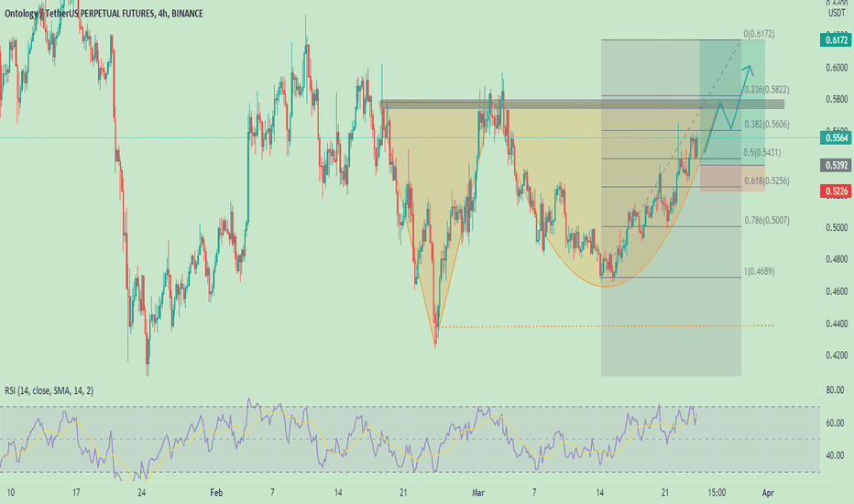This screenshot has height=504, width=854.
Task: Select the gray horizontal resistance rectangle near 0.5800
Action: [x=582, y=104]
